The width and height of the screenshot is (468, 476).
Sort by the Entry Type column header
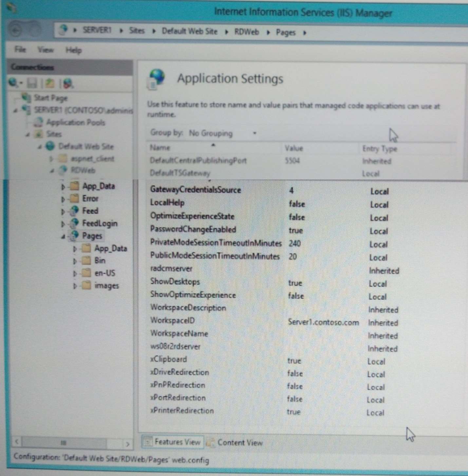coord(406,149)
